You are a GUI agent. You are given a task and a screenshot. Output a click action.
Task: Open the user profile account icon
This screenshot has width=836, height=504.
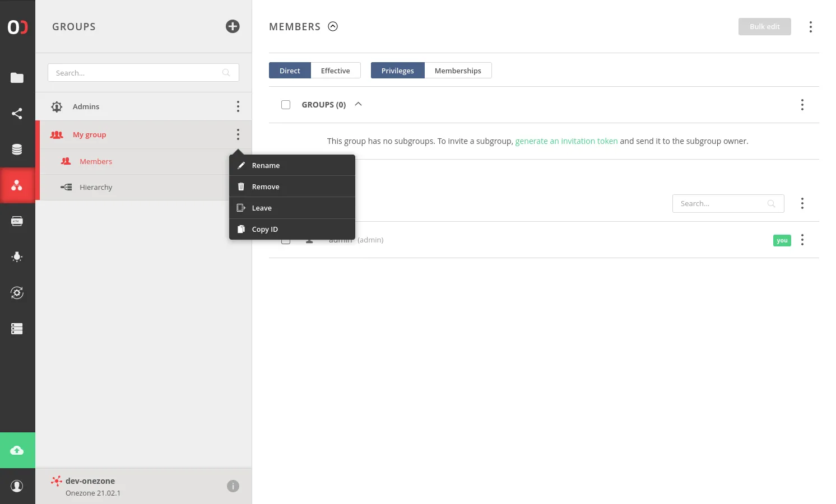point(17,486)
